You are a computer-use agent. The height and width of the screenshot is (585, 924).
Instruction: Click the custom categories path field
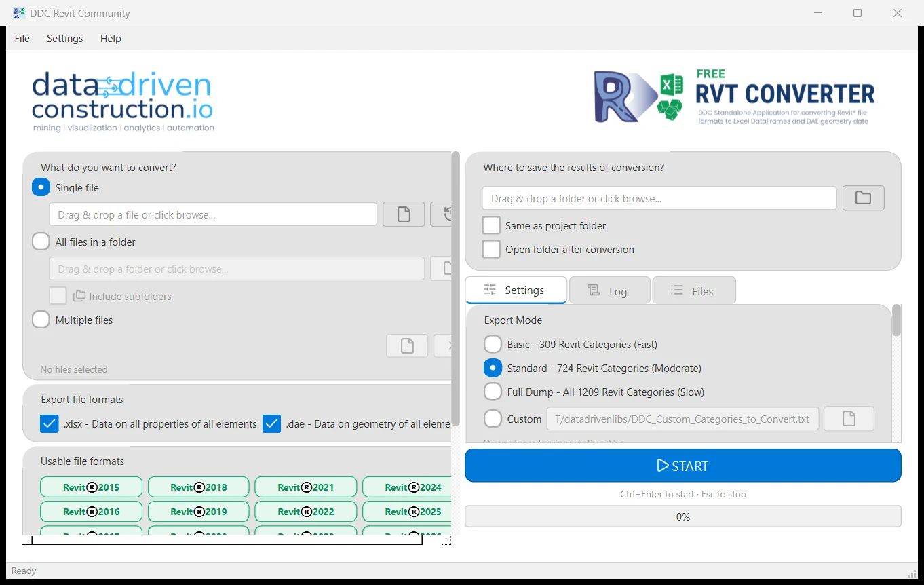click(683, 419)
